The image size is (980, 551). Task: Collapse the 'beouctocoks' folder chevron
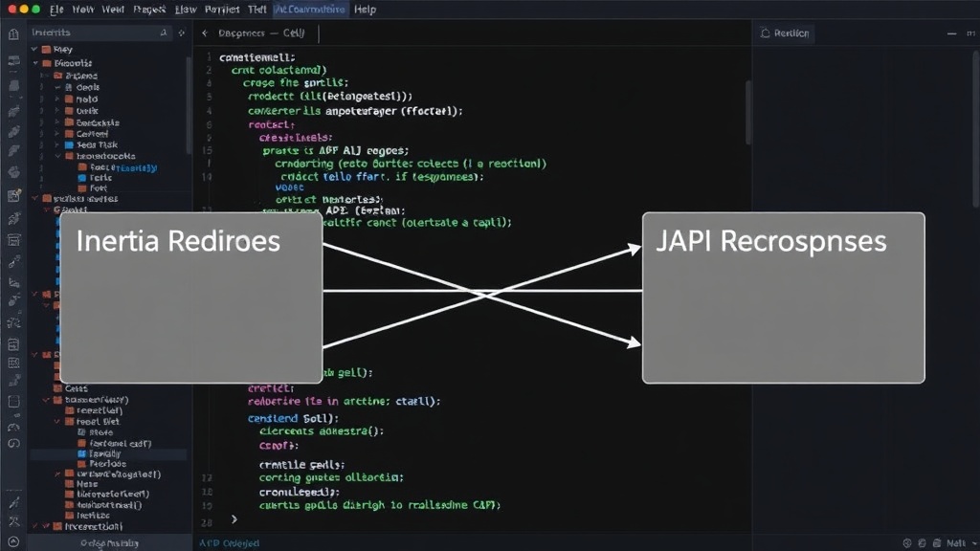pyautogui.click(x=57, y=156)
